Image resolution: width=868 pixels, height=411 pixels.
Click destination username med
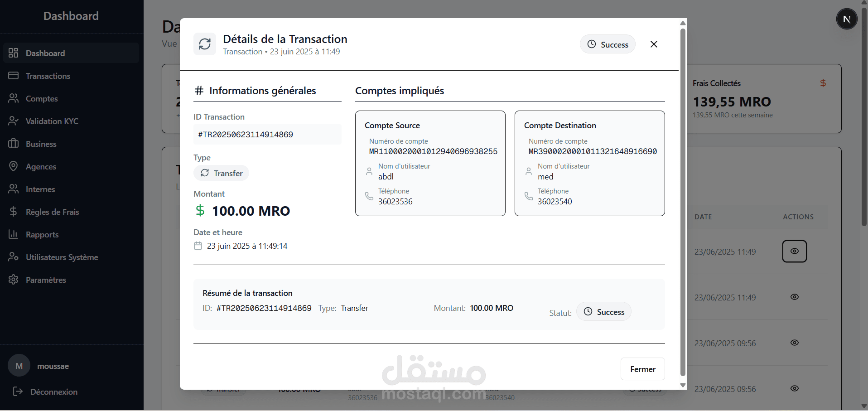coord(545,176)
